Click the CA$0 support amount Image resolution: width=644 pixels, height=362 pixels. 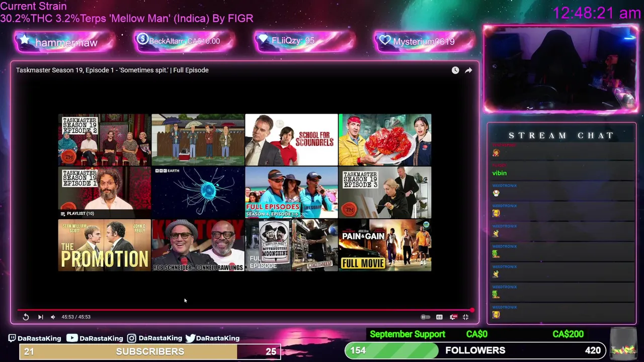coord(476,334)
